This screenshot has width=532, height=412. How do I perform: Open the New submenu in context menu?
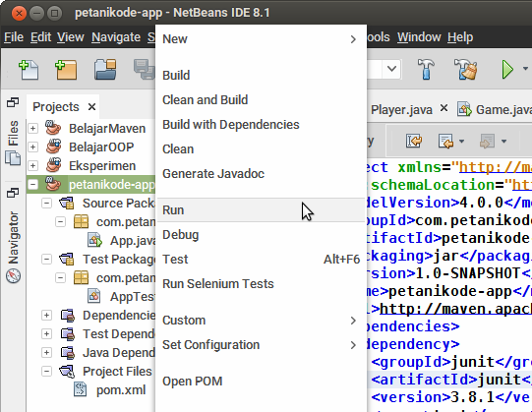(x=261, y=39)
